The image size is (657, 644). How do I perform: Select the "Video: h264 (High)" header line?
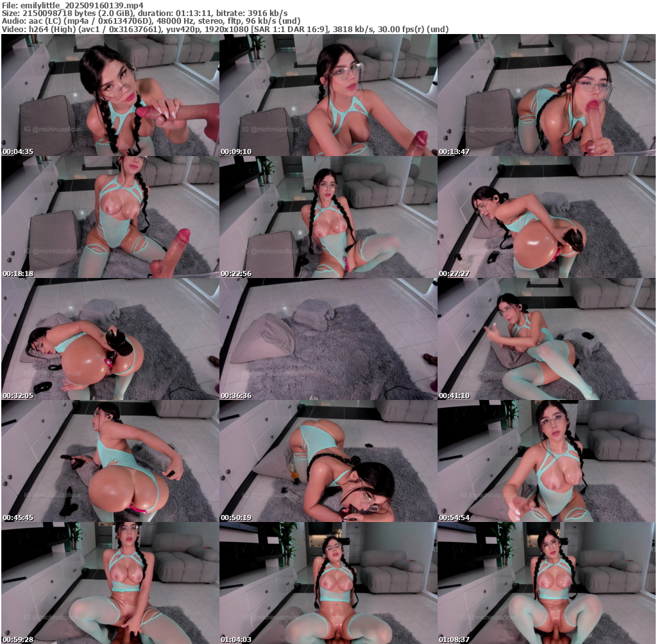[225, 30]
